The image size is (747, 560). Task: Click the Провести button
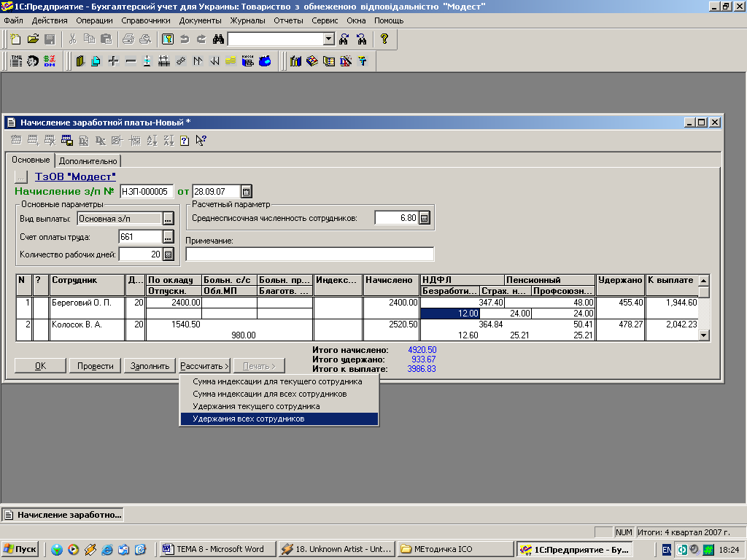(96, 366)
